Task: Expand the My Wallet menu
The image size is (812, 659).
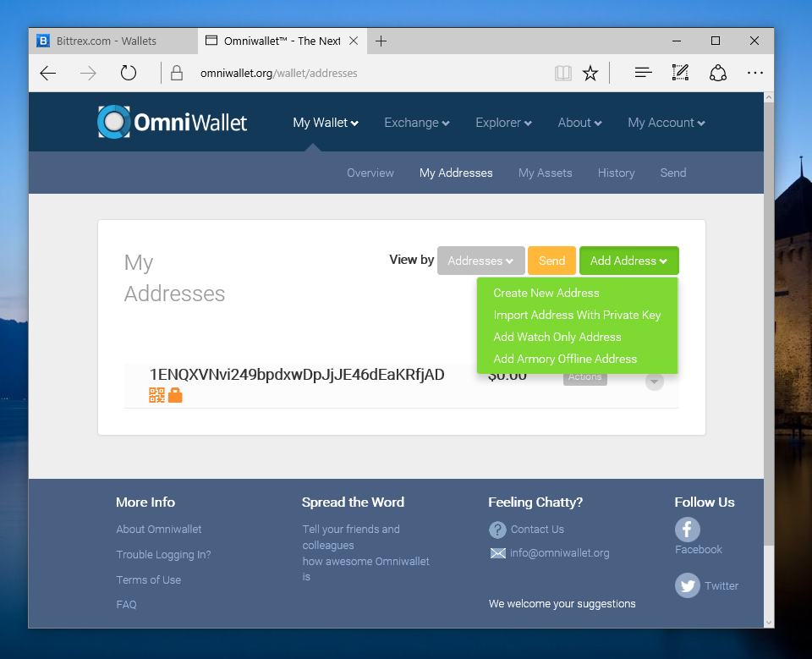Action: tap(326, 123)
